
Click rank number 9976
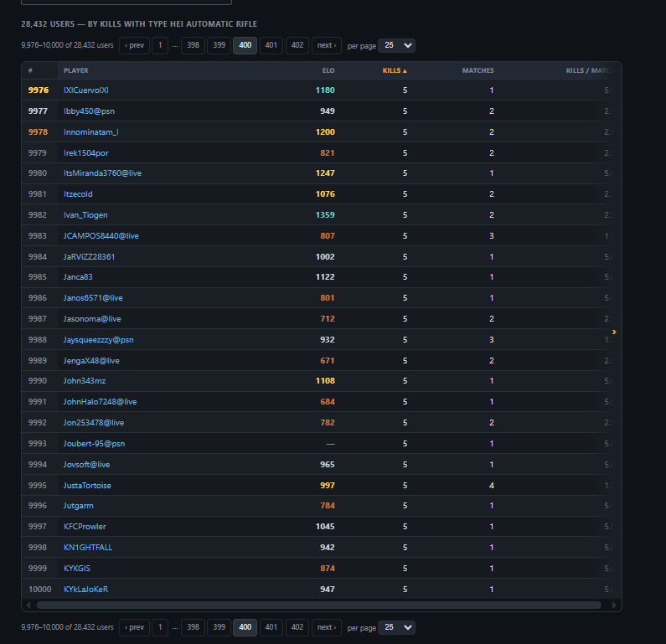[x=39, y=90]
